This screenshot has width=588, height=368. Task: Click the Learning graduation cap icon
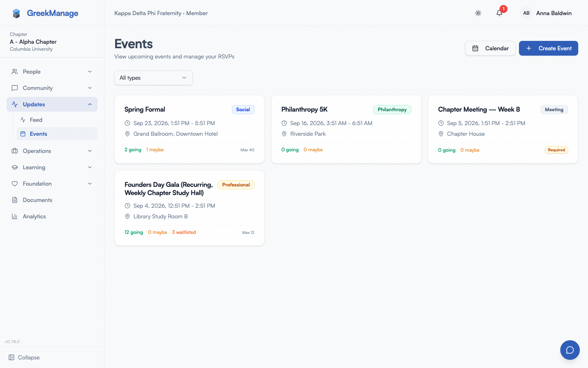tap(15, 167)
